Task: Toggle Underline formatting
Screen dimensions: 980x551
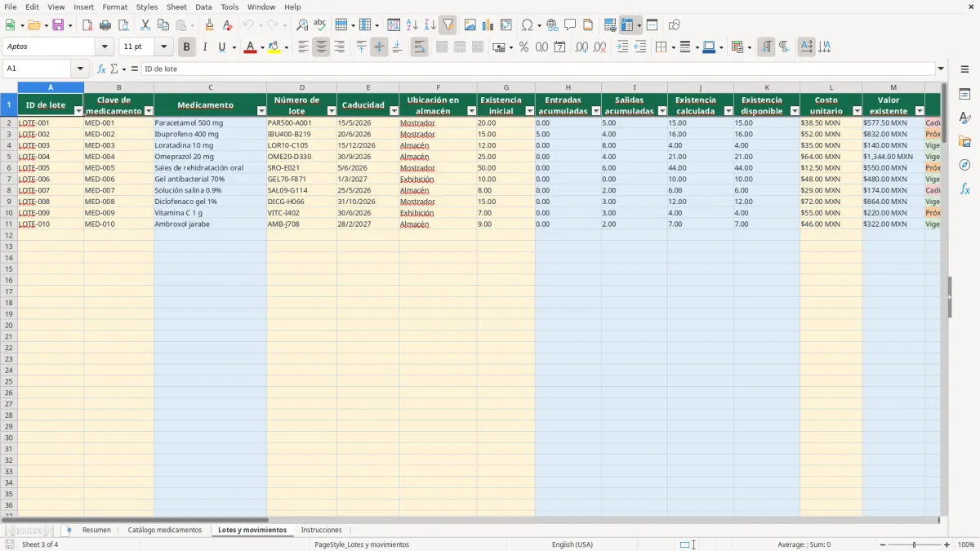Action: (221, 47)
